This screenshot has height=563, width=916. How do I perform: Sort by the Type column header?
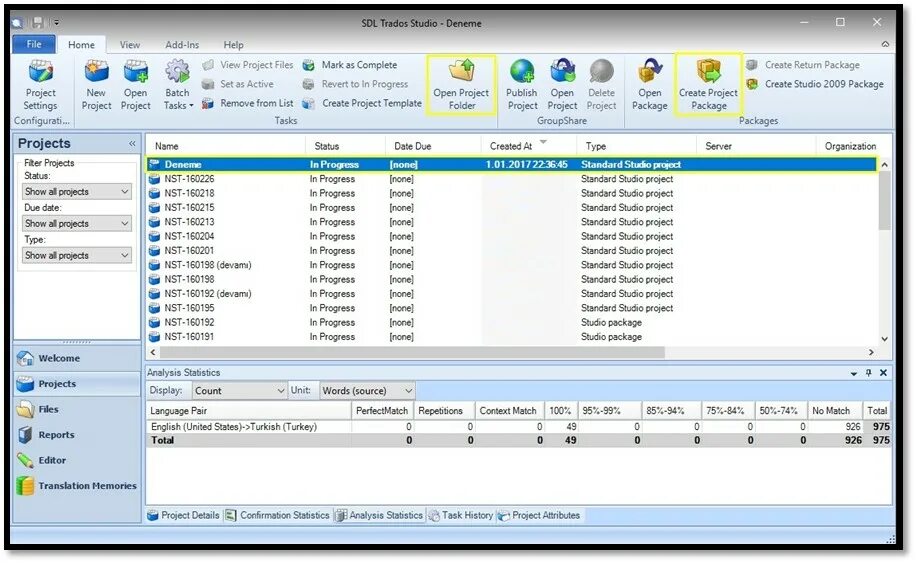637,146
